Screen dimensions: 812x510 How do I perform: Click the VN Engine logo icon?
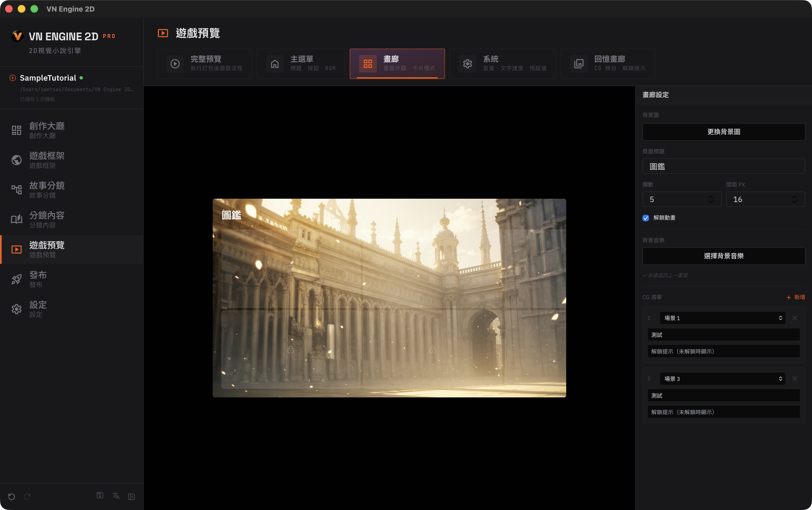17,36
